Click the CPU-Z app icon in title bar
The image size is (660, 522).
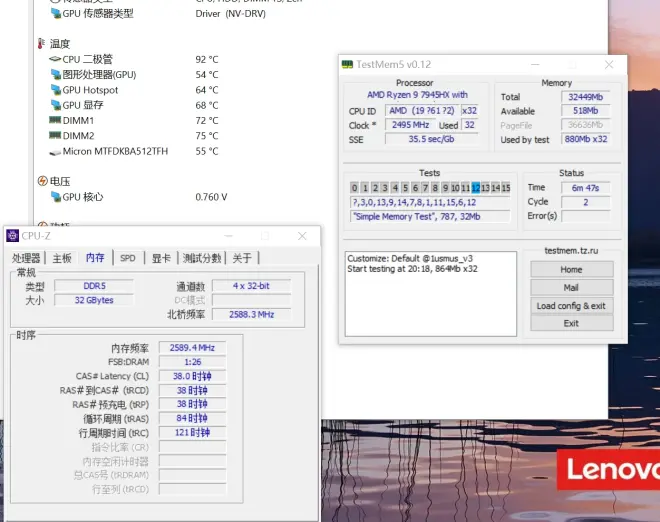(x=12, y=236)
